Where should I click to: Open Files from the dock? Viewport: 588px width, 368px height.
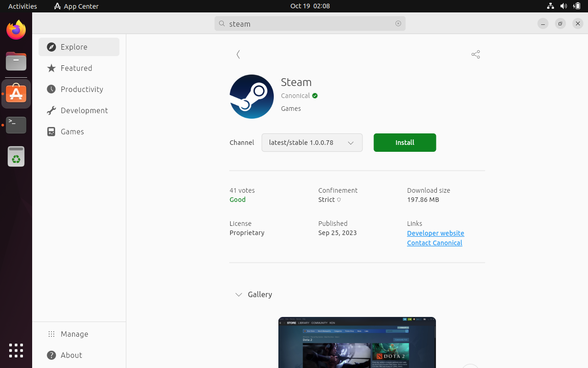click(16, 62)
